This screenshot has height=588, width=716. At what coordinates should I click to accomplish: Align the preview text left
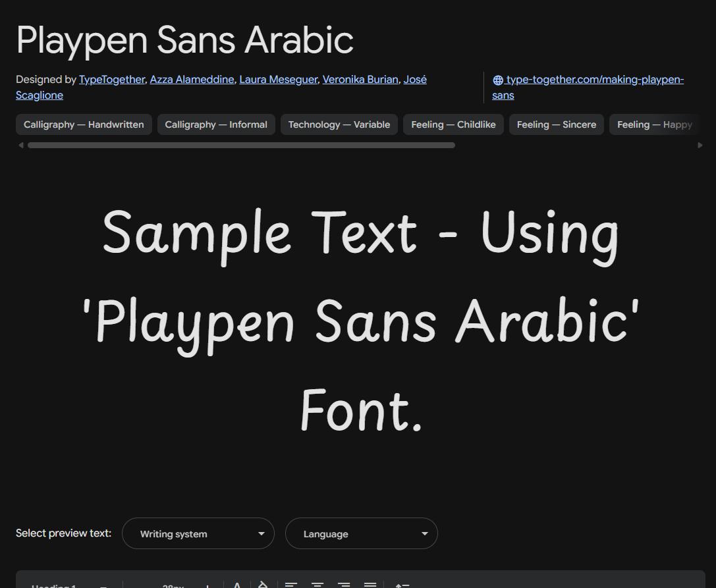pos(291,585)
